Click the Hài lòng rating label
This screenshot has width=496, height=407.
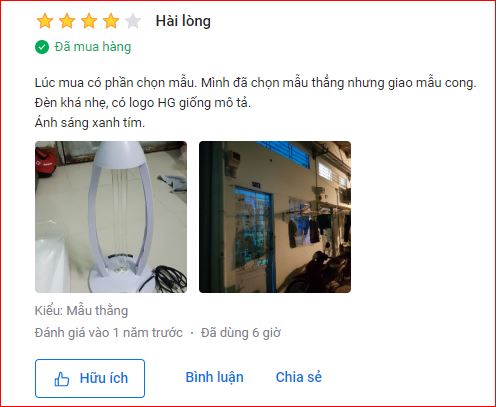tap(183, 21)
